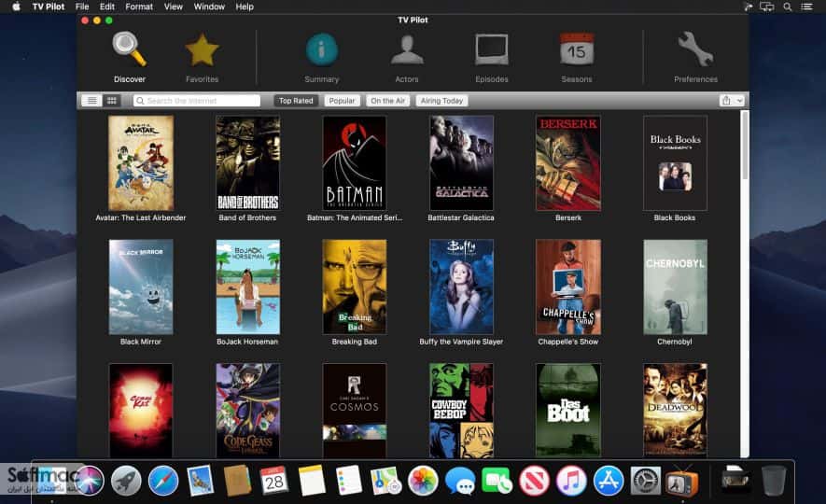Launch Siri from the Dock

[89, 481]
